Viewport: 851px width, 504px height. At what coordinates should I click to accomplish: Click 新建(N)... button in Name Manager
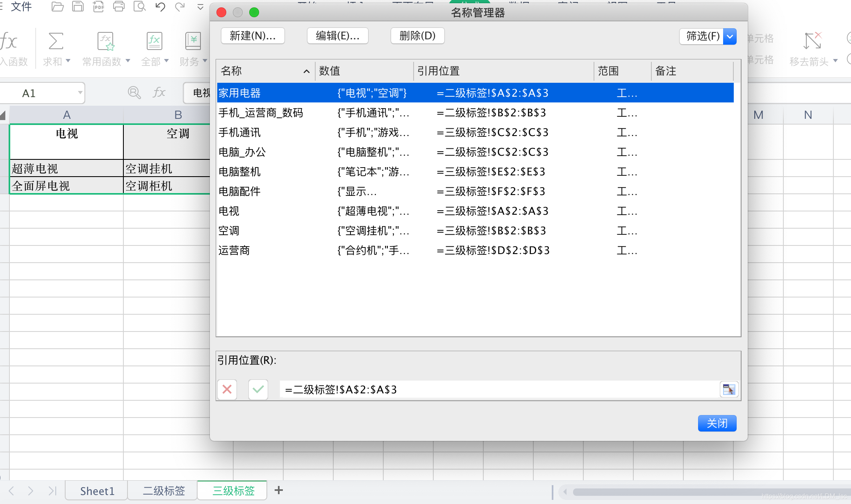[x=253, y=36]
